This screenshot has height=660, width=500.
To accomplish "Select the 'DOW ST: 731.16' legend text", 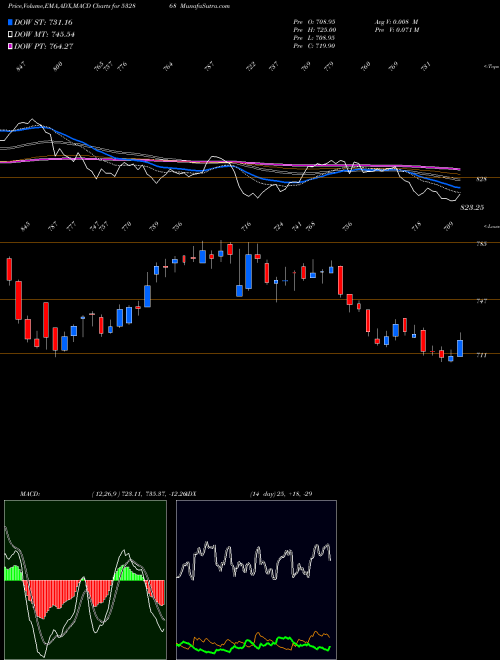I will (x=43, y=22).
